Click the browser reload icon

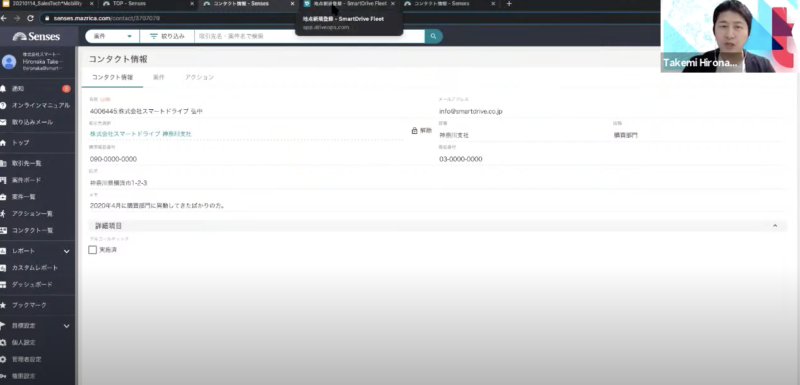31,18
